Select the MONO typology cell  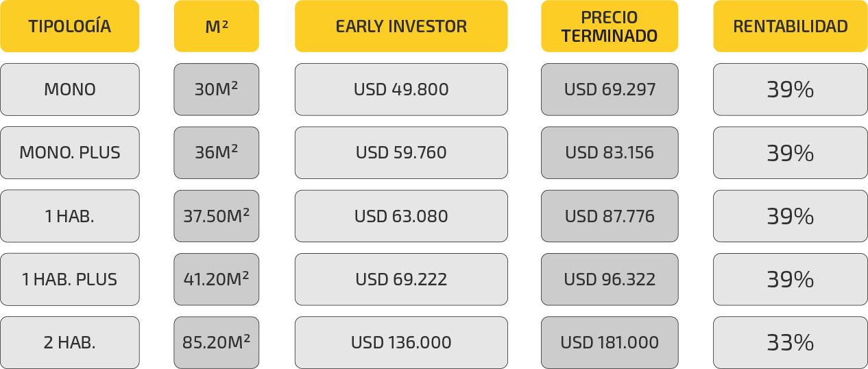point(69,89)
